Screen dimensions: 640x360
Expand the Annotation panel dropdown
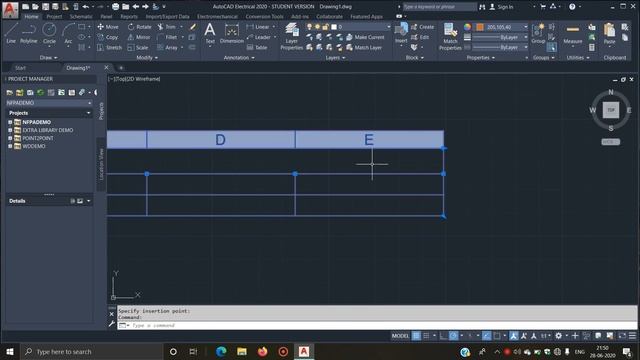click(x=239, y=58)
